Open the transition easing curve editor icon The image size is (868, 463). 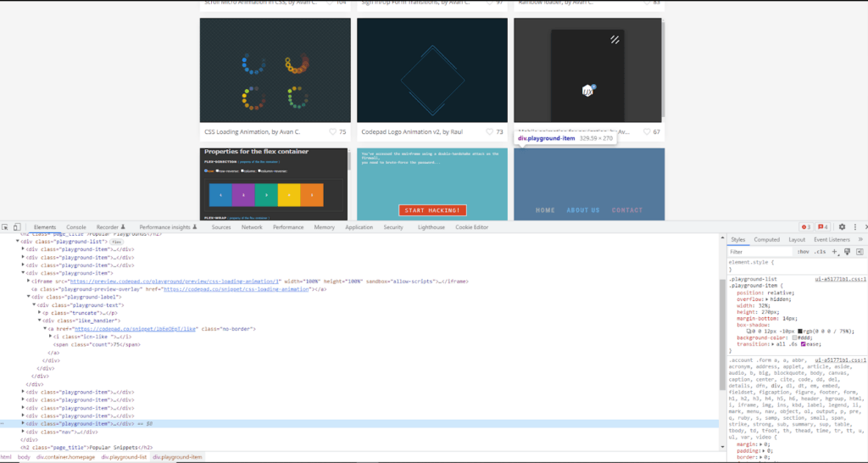coord(804,344)
